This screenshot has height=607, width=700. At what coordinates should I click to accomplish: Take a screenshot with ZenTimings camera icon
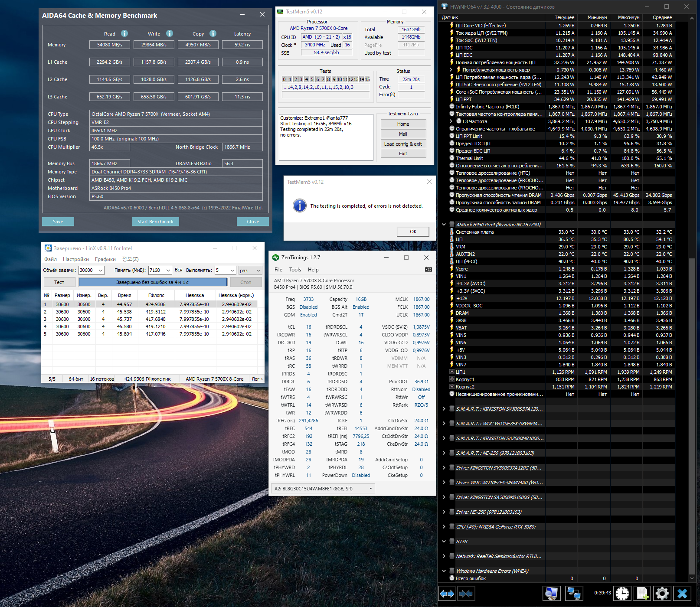tap(428, 269)
